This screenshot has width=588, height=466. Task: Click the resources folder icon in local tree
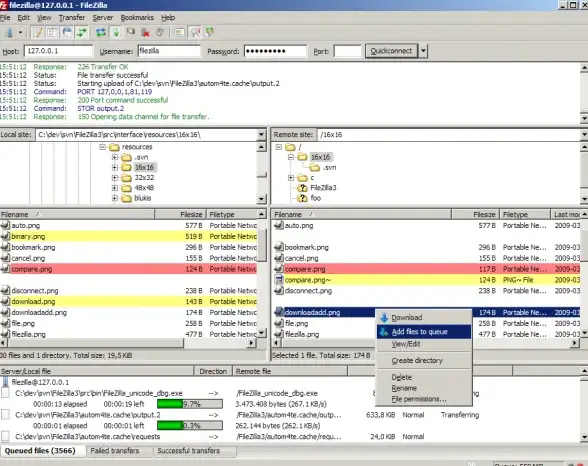(114, 147)
